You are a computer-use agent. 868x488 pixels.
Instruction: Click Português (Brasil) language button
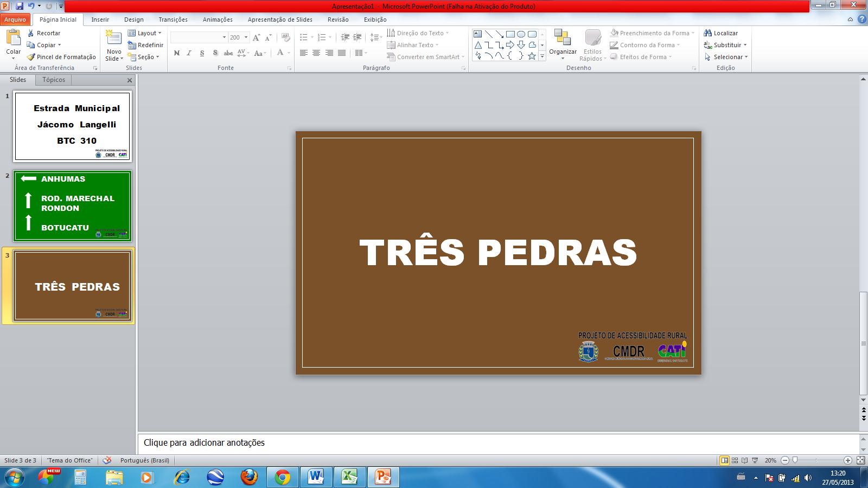(x=144, y=460)
